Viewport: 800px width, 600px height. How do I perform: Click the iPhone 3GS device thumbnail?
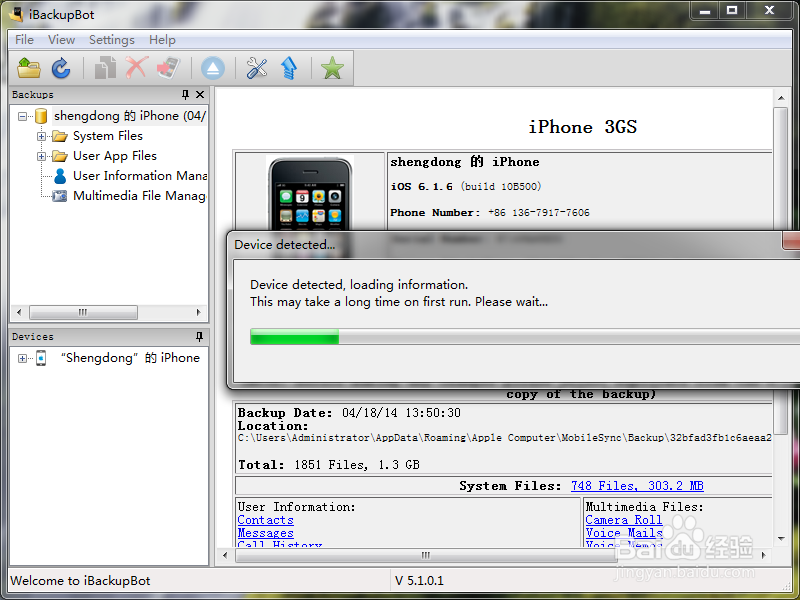tap(310, 194)
